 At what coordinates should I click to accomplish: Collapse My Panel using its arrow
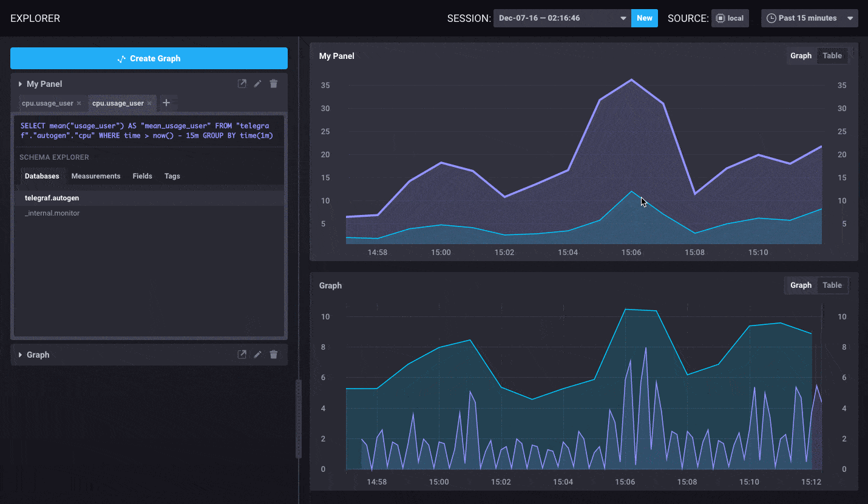20,84
